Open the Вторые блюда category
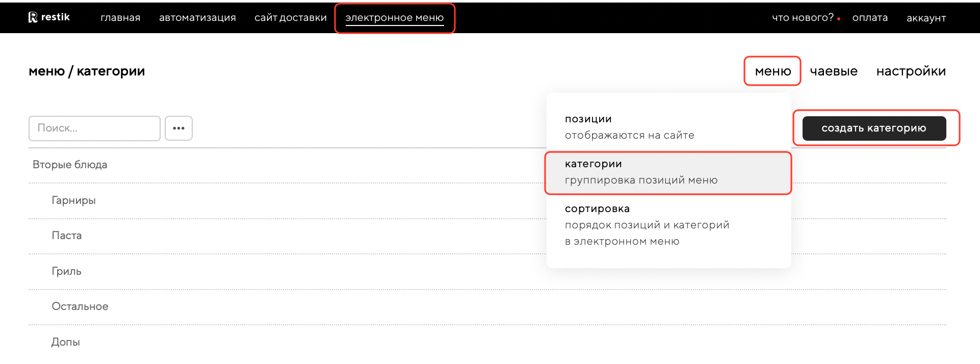 tap(70, 165)
